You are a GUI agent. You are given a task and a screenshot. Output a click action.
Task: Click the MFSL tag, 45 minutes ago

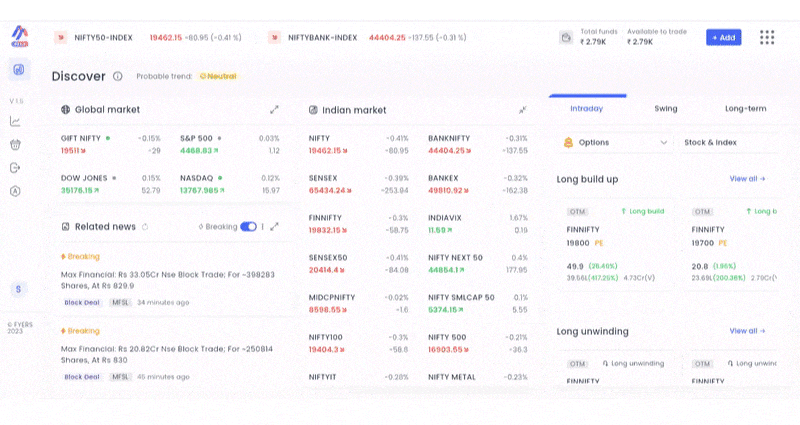point(120,377)
